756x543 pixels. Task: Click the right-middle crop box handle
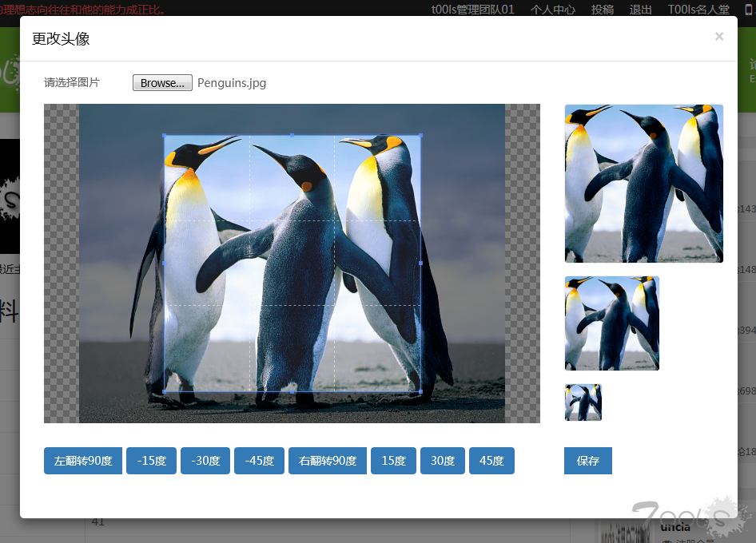tap(421, 264)
